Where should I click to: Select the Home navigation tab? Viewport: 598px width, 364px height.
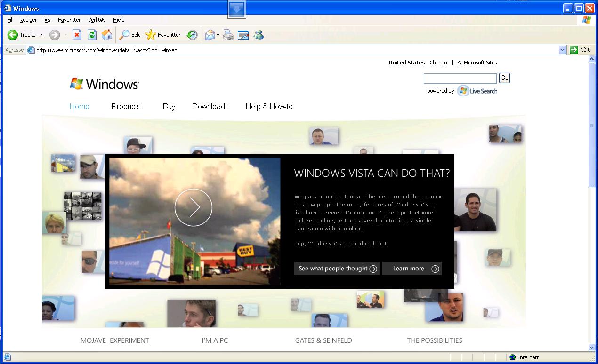point(80,106)
